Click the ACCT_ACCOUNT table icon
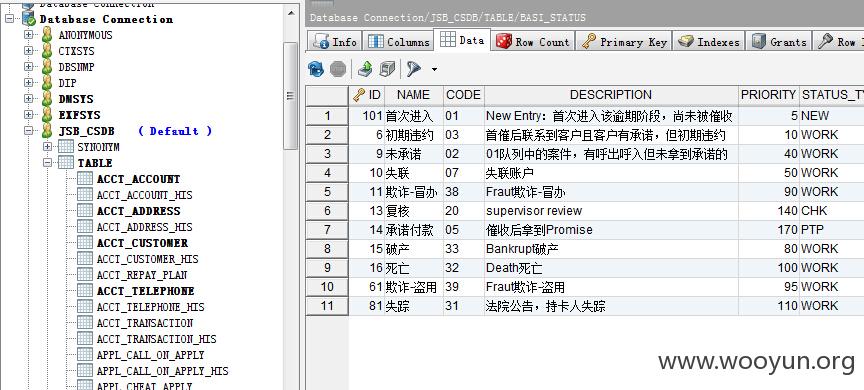The height and width of the screenshot is (390, 864). 84,179
